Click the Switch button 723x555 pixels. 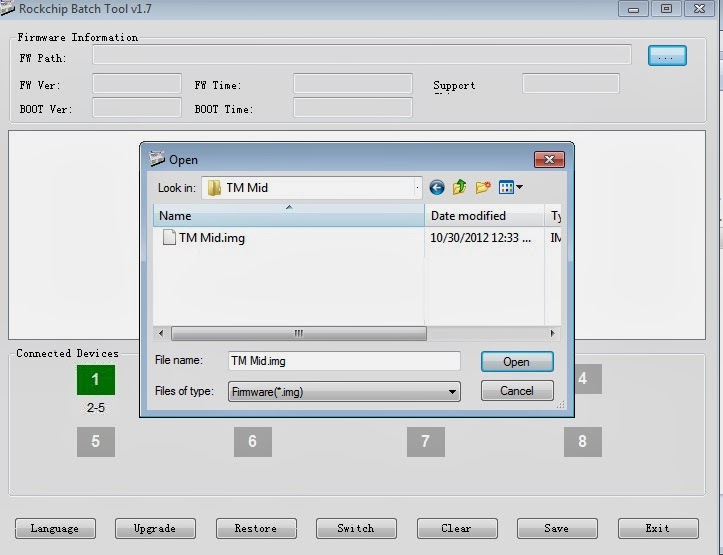[x=356, y=528]
